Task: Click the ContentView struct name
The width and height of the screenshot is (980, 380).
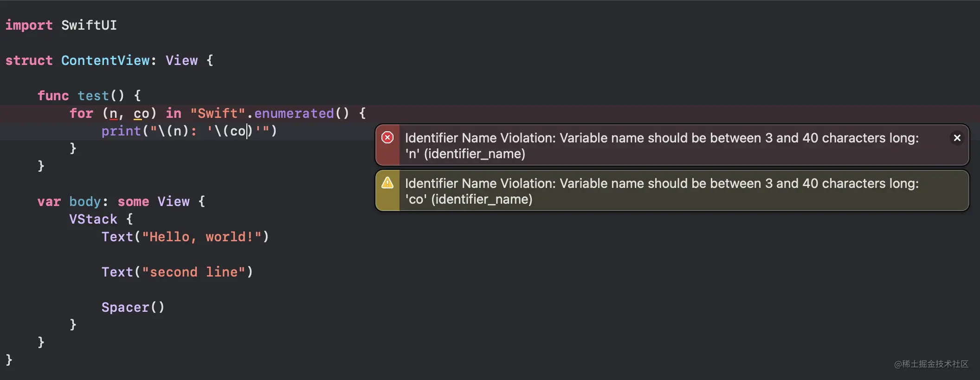Action: 105,61
